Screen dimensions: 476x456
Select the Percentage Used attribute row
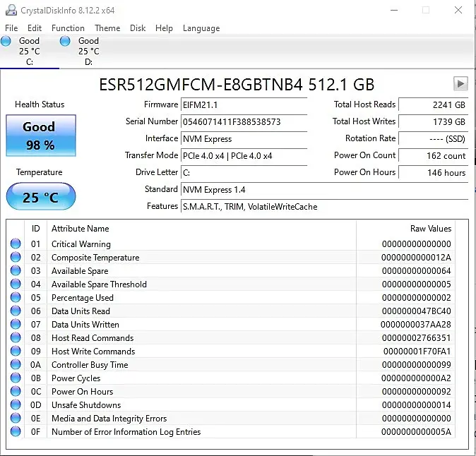coord(83,298)
